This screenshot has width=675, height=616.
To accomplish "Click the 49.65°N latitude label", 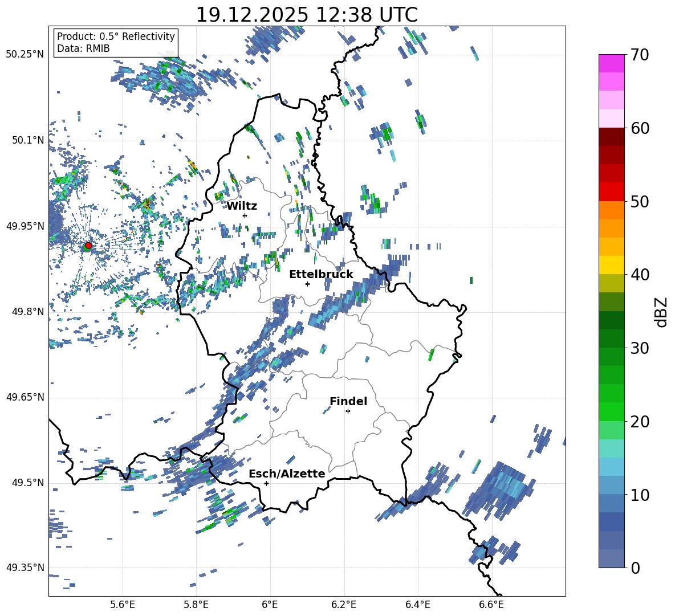I will [x=25, y=397].
